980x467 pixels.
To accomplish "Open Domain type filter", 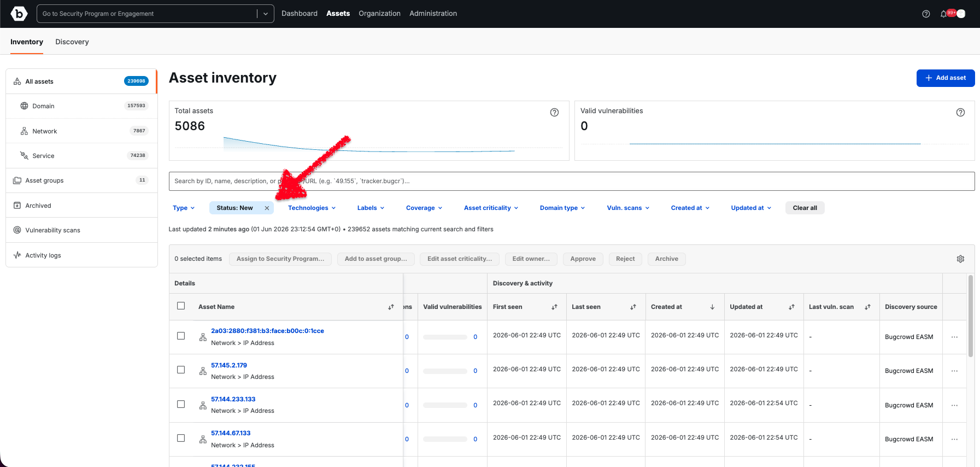I will [x=562, y=208].
